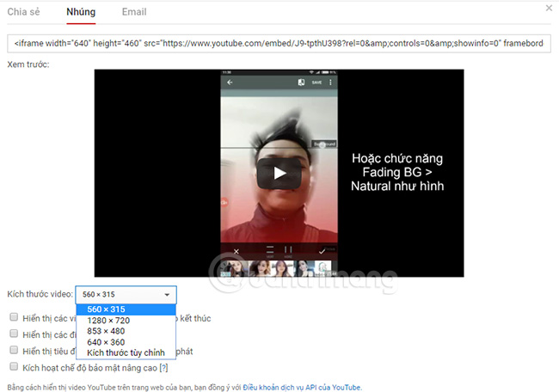Choose the 853 × 480 size option
Screen dimensions: 559x392
(x=126, y=331)
